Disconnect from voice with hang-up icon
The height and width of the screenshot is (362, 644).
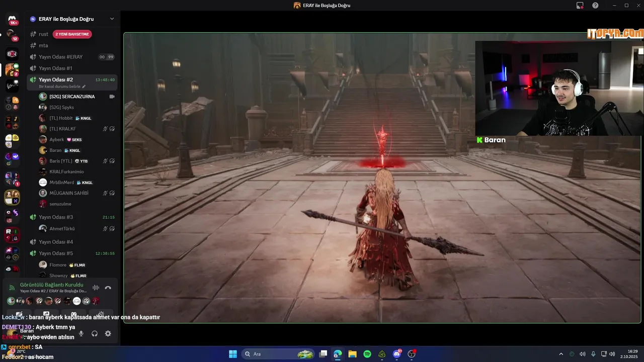[108, 288]
